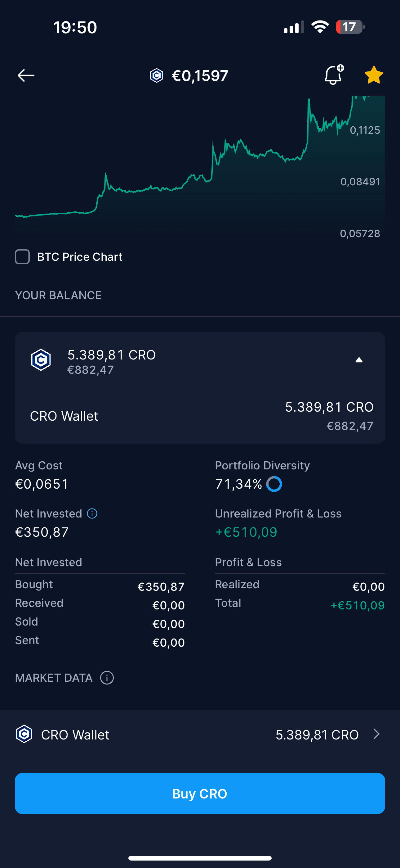This screenshot has width=400, height=868.
Task: Open Net Invested info icon
Action: [x=92, y=513]
